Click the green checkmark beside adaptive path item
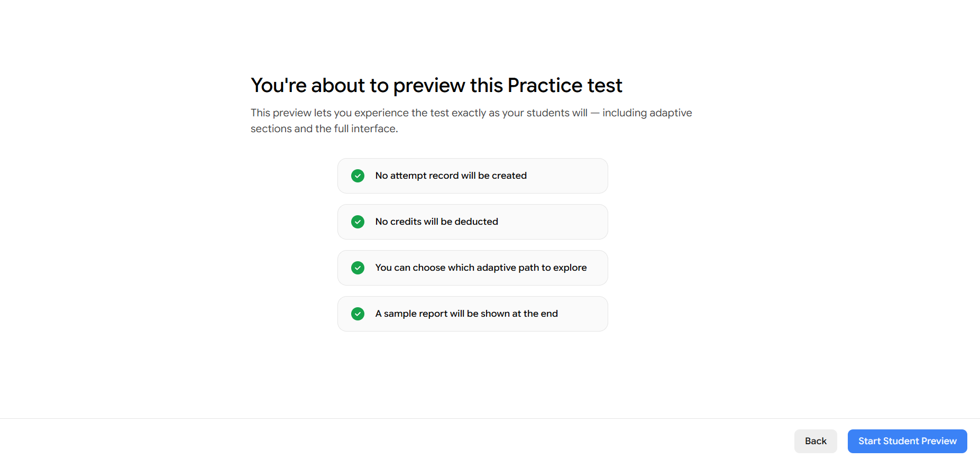 [x=358, y=268]
